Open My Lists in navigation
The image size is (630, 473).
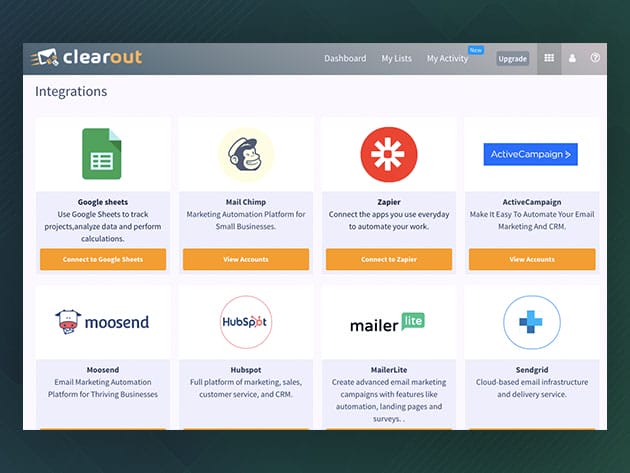pyautogui.click(x=396, y=59)
